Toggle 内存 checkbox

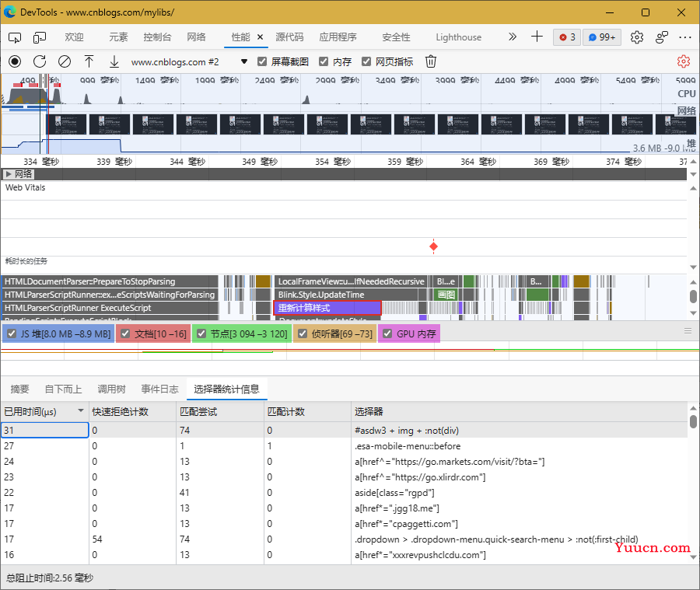324,61
